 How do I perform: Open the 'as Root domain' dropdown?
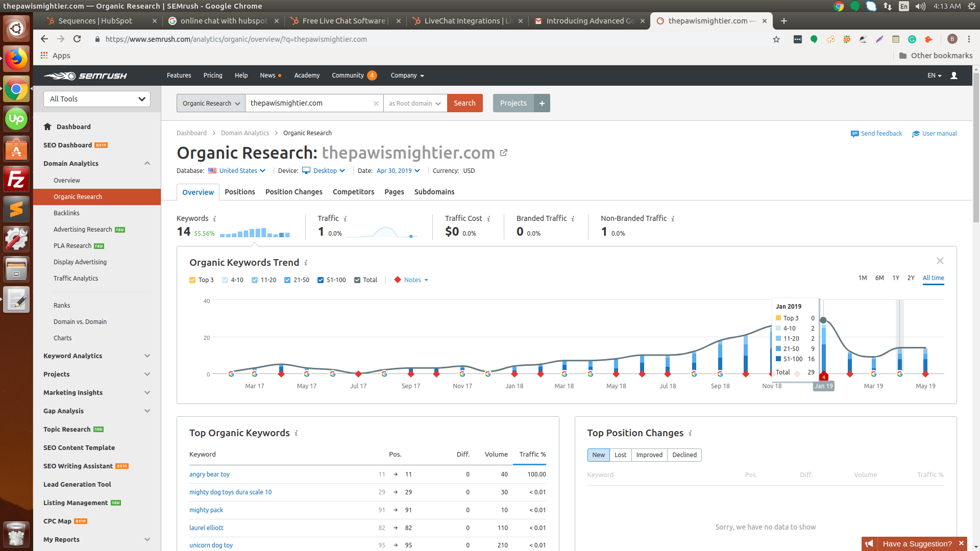tap(415, 103)
